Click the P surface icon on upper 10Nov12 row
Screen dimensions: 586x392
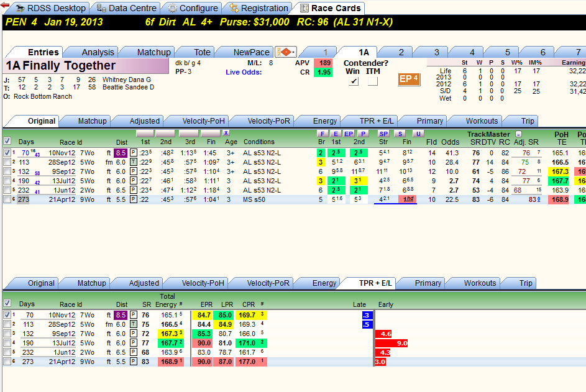(x=134, y=153)
